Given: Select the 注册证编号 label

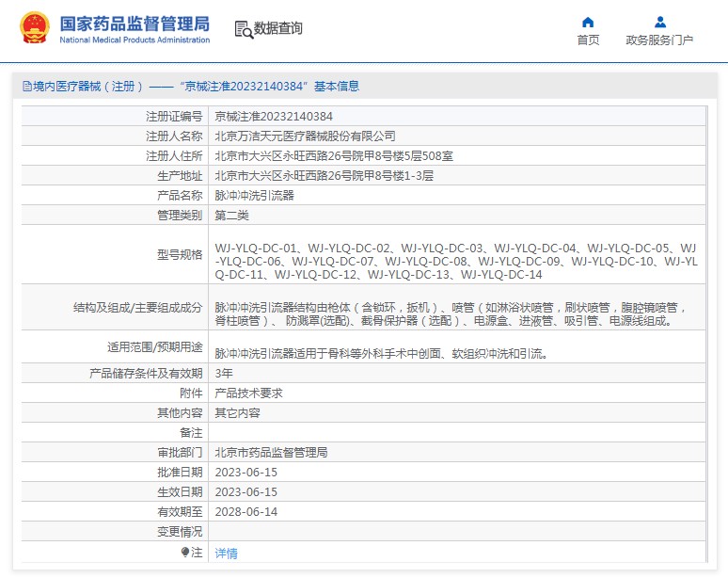Looking at the screenshot, I should pyautogui.click(x=174, y=116).
